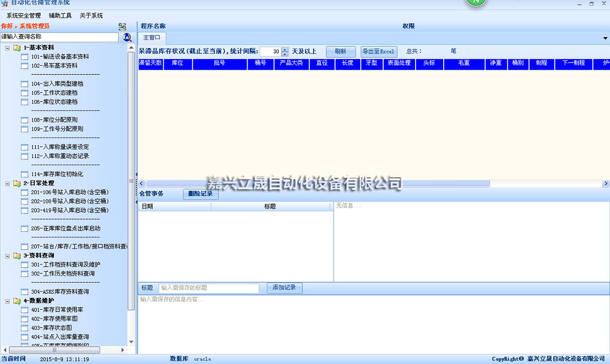The width and height of the screenshot is (610, 364).
Task: Collapse the 2-日常处理 tree node
Action: tap(7, 184)
